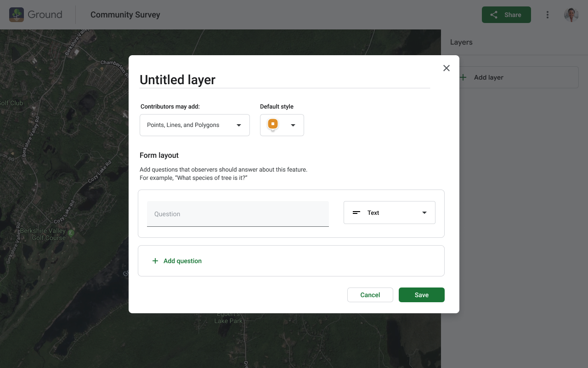Save the Untitled layer
Viewport: 588px width, 368px height.
tap(421, 294)
